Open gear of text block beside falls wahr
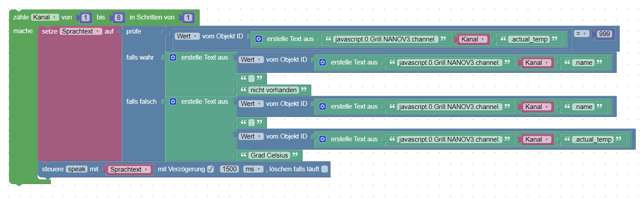 tap(173, 57)
